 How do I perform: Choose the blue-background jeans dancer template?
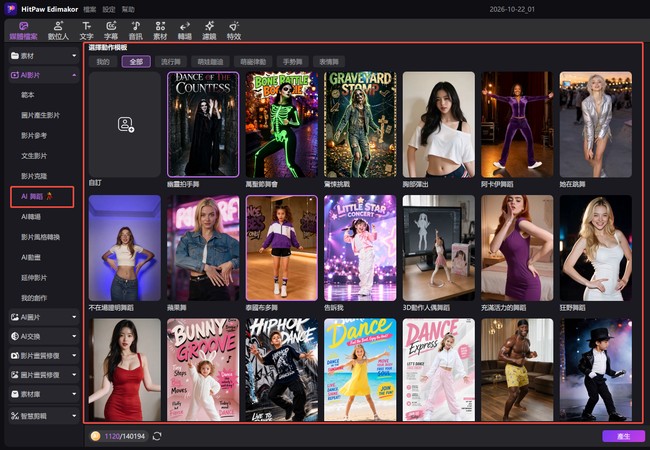[x=125, y=248]
